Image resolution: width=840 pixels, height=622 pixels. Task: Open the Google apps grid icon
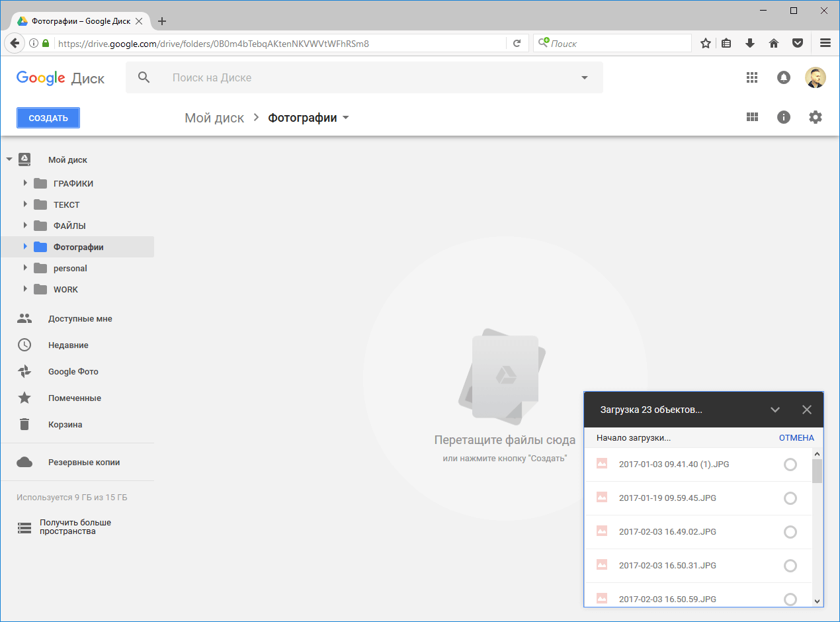click(751, 77)
